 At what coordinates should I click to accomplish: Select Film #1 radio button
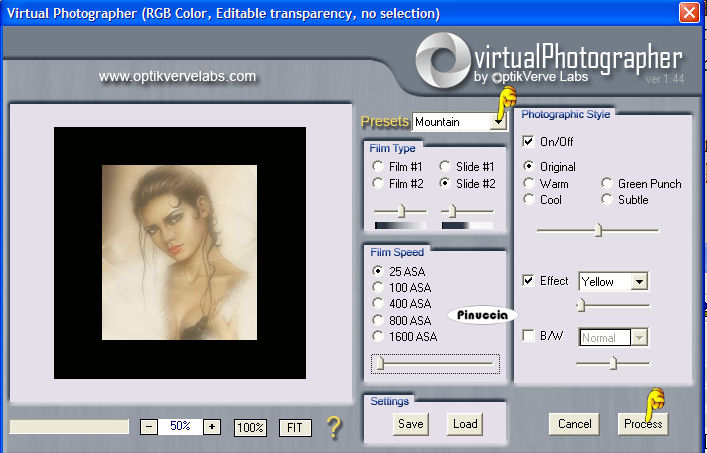tap(378, 166)
